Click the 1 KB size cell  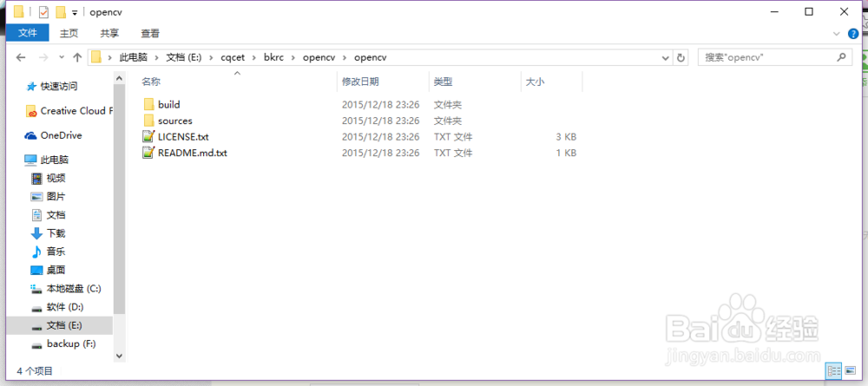click(566, 154)
